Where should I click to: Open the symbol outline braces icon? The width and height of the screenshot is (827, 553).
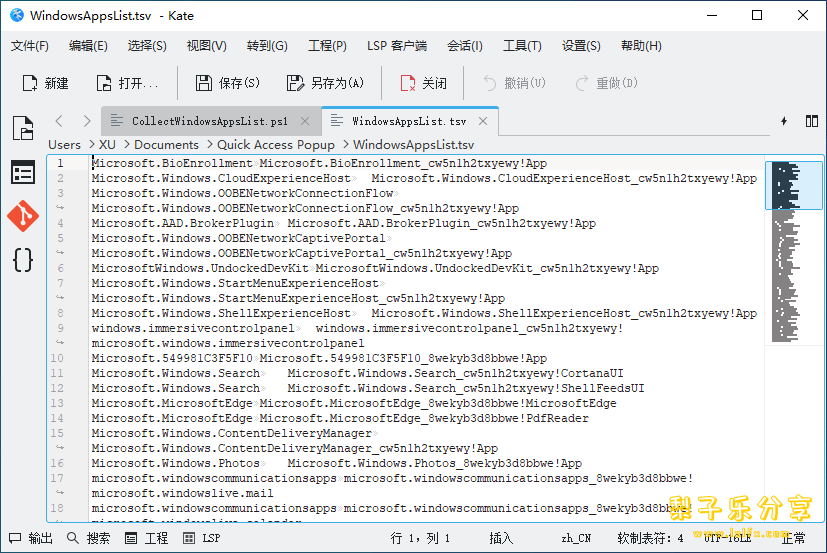click(x=23, y=260)
